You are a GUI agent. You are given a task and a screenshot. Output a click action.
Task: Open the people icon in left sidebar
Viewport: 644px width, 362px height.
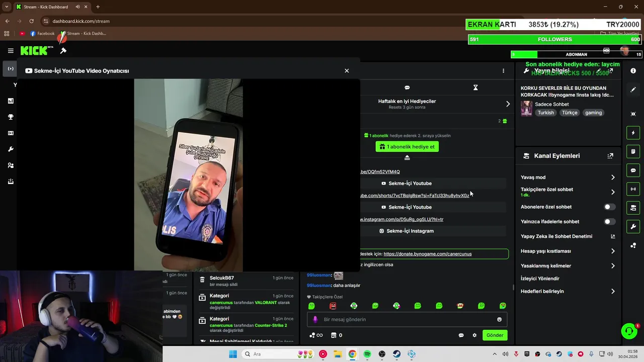pos(11,165)
